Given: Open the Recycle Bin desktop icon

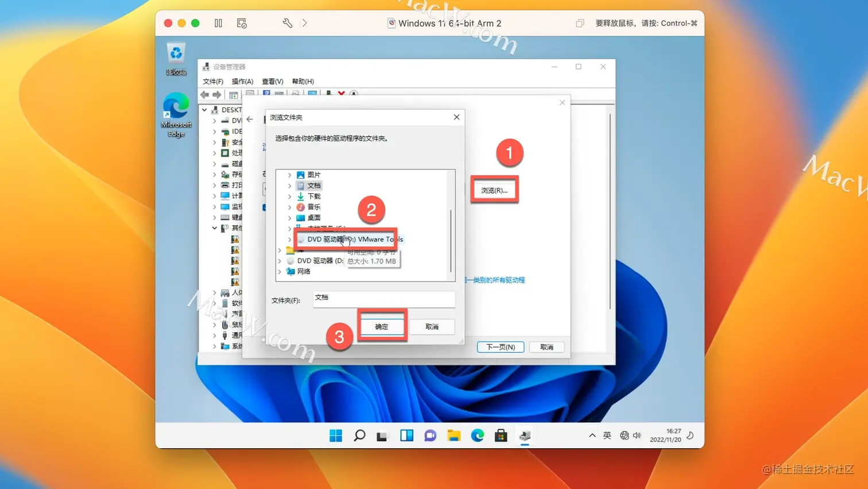Looking at the screenshot, I should point(176,59).
